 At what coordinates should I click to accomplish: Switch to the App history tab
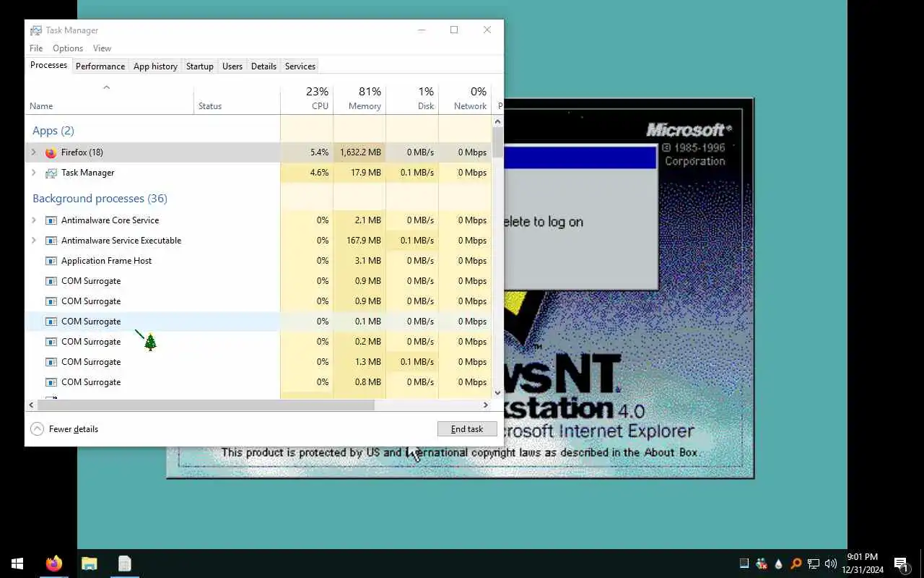click(x=155, y=66)
